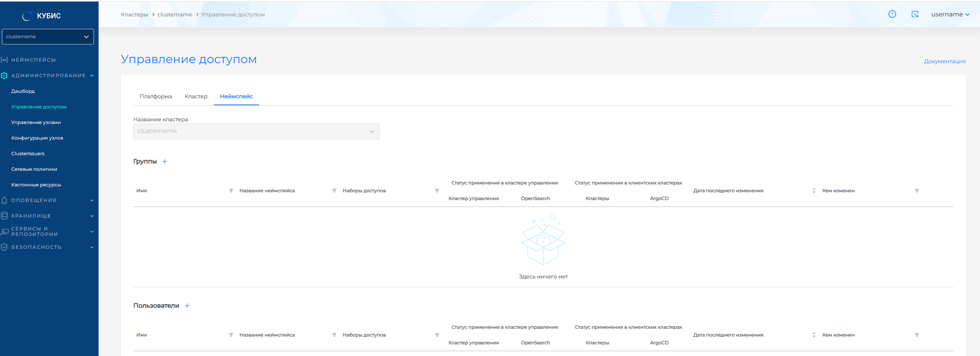Switch to the Платформа tab
Viewport: 980px width, 356px height.
(155, 96)
